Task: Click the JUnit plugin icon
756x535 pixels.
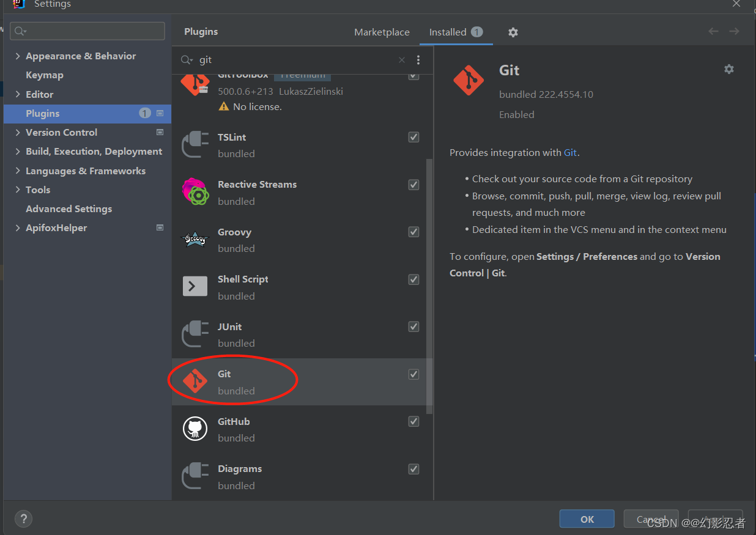Action: click(195, 334)
